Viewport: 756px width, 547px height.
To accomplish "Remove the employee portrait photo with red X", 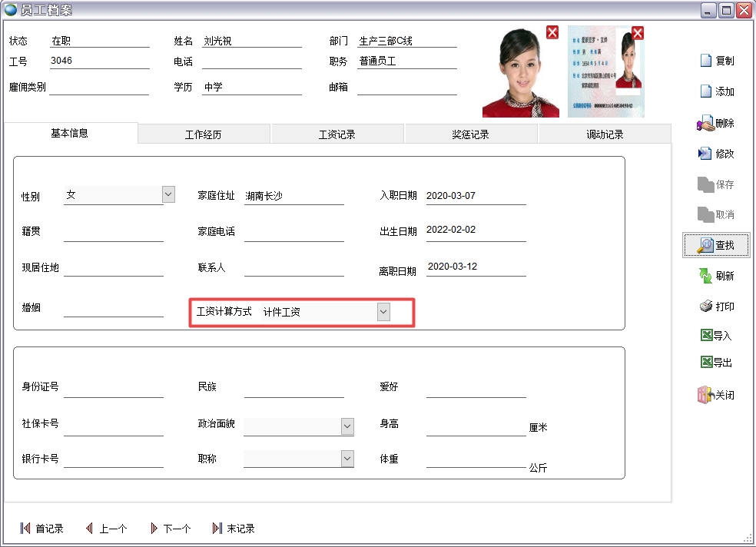I will [552, 32].
